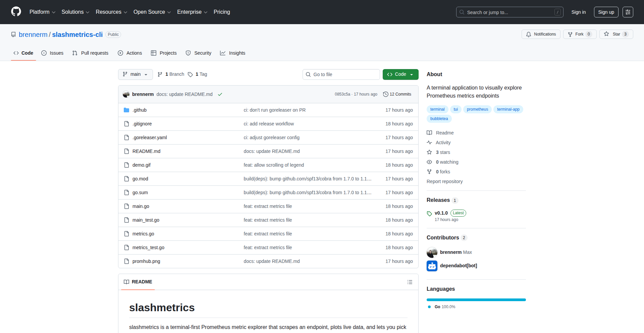Click the Readme book icon
The width and height of the screenshot is (644, 333).
[x=430, y=133]
